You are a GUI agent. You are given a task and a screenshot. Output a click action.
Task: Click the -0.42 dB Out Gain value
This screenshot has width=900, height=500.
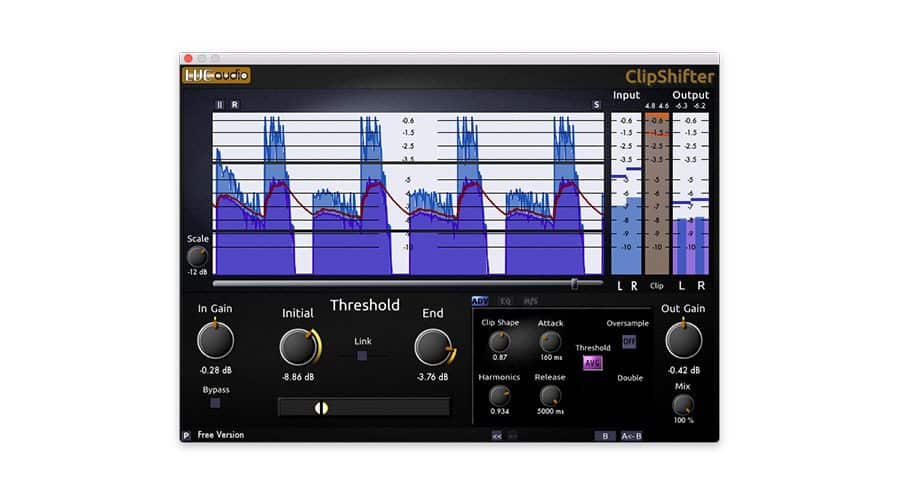coord(684,370)
